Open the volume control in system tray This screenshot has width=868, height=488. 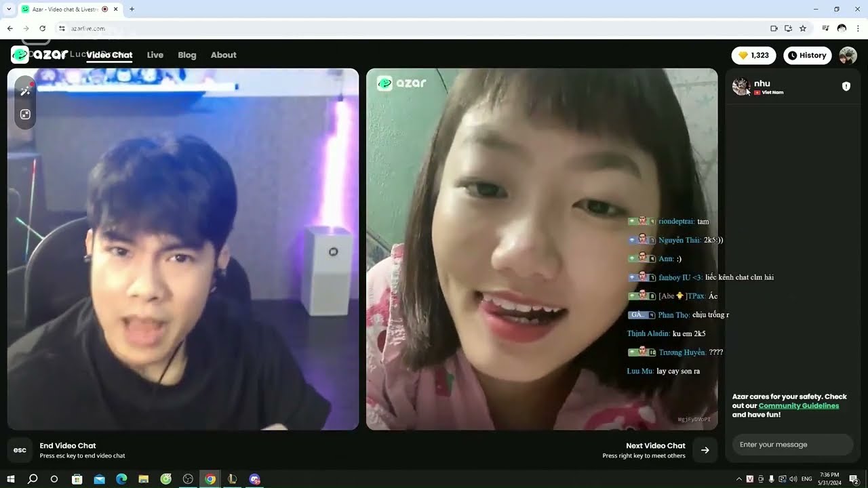(x=793, y=479)
